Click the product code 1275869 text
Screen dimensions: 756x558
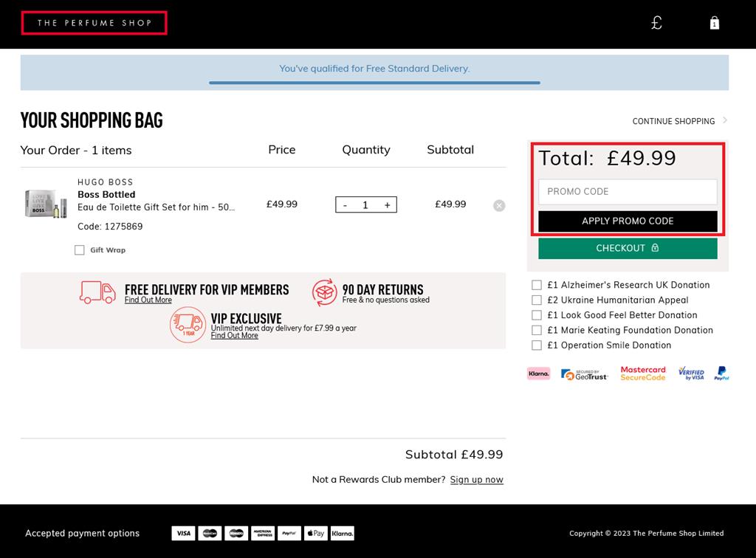tap(110, 227)
